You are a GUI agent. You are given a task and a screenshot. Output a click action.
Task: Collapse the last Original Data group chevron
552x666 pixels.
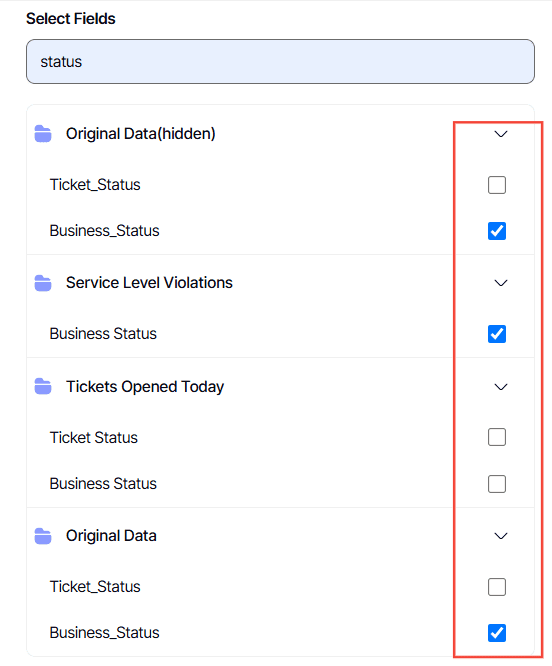(501, 536)
